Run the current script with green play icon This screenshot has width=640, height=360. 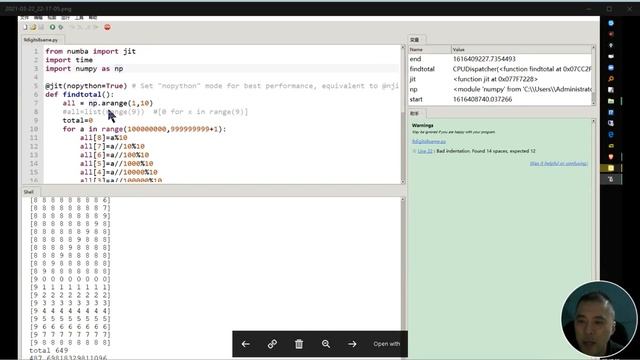click(x=52, y=27)
